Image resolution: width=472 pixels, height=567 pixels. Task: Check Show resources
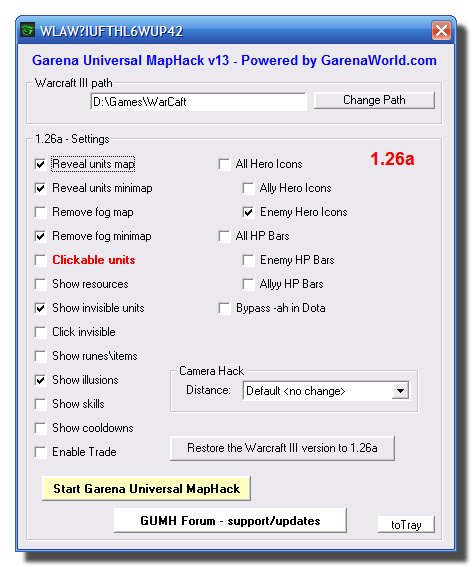click(41, 284)
